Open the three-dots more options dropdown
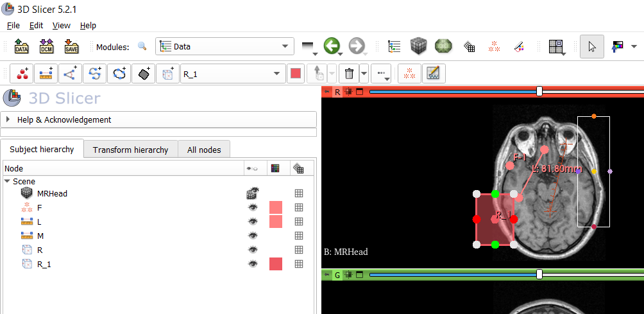The height and width of the screenshot is (314, 644). (x=381, y=74)
